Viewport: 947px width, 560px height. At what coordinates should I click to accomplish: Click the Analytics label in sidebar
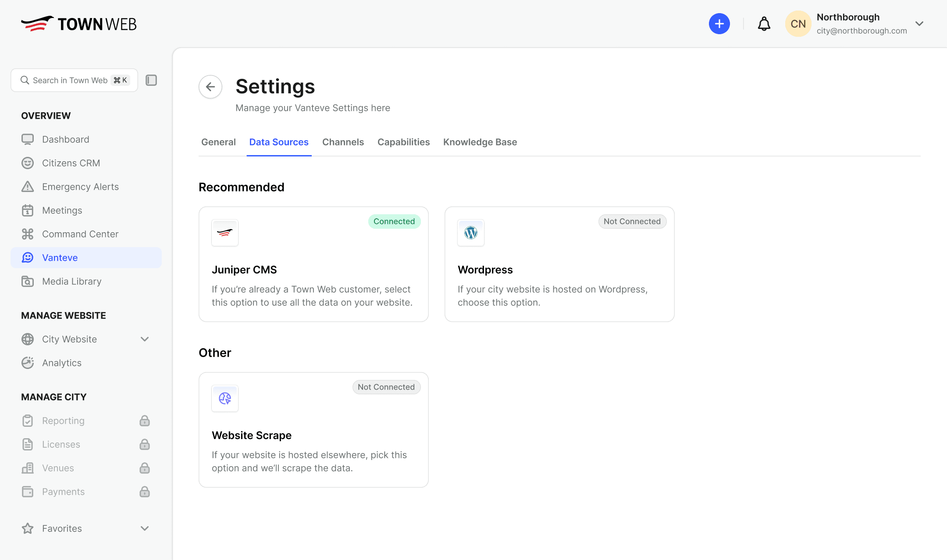62,363
